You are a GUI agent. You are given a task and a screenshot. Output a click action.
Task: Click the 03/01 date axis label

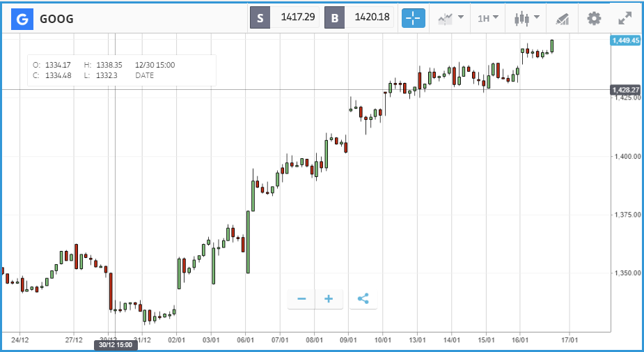(x=211, y=340)
